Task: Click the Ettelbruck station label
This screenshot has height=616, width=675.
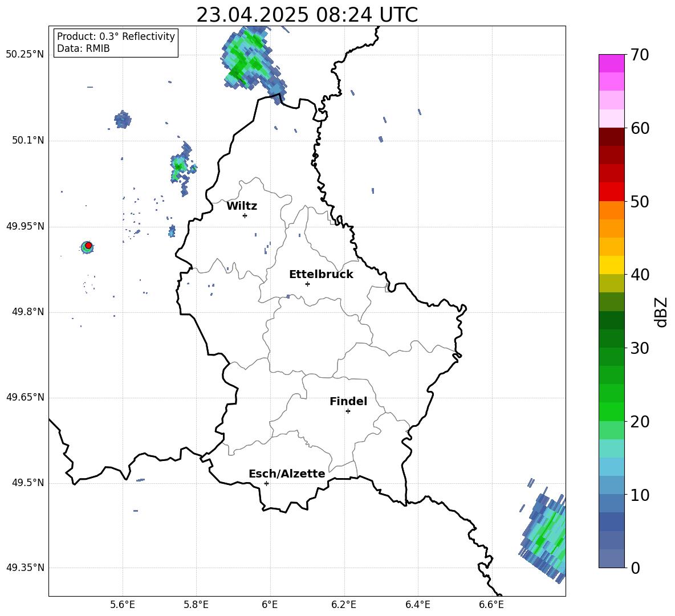Action: [321, 275]
